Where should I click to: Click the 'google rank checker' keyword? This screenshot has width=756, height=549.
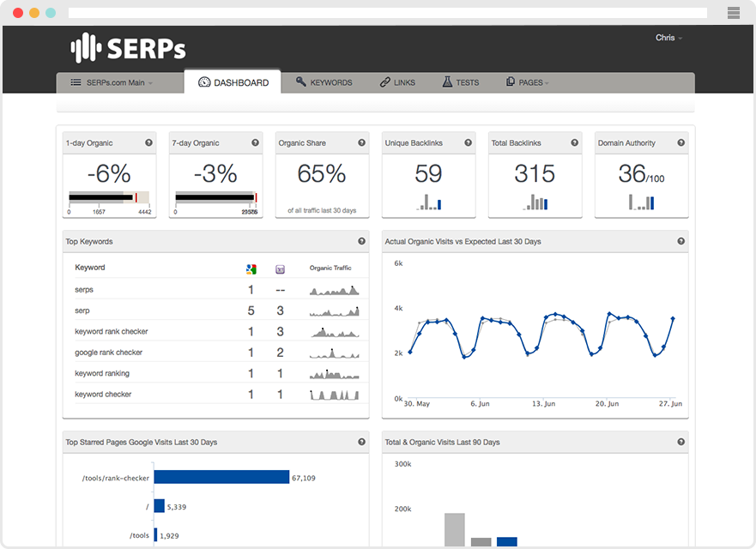[108, 353]
